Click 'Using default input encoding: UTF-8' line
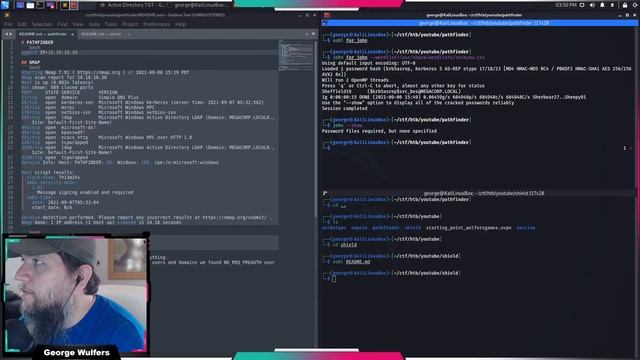The image size is (640, 360). (369, 63)
